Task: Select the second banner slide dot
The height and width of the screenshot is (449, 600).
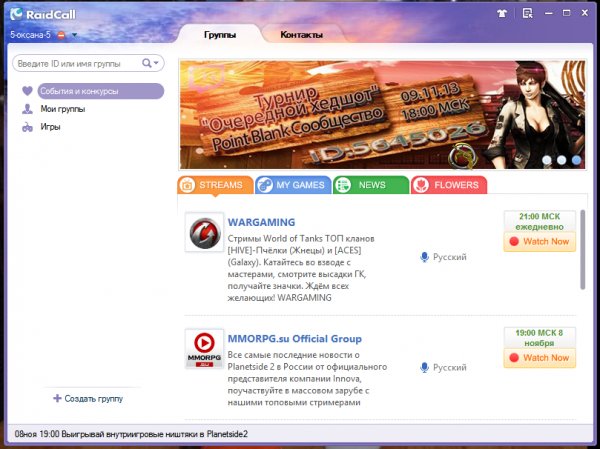Action: (x=561, y=160)
